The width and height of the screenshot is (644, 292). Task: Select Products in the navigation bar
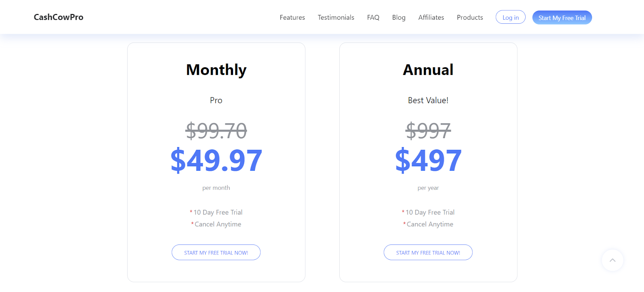pos(470,18)
